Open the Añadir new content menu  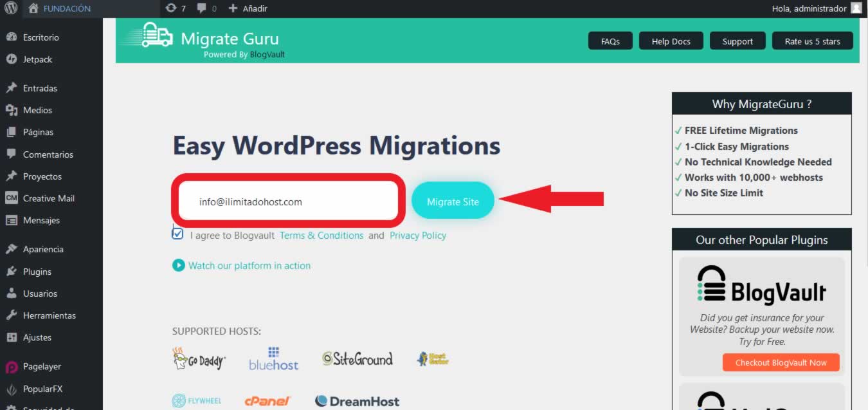pyautogui.click(x=248, y=8)
